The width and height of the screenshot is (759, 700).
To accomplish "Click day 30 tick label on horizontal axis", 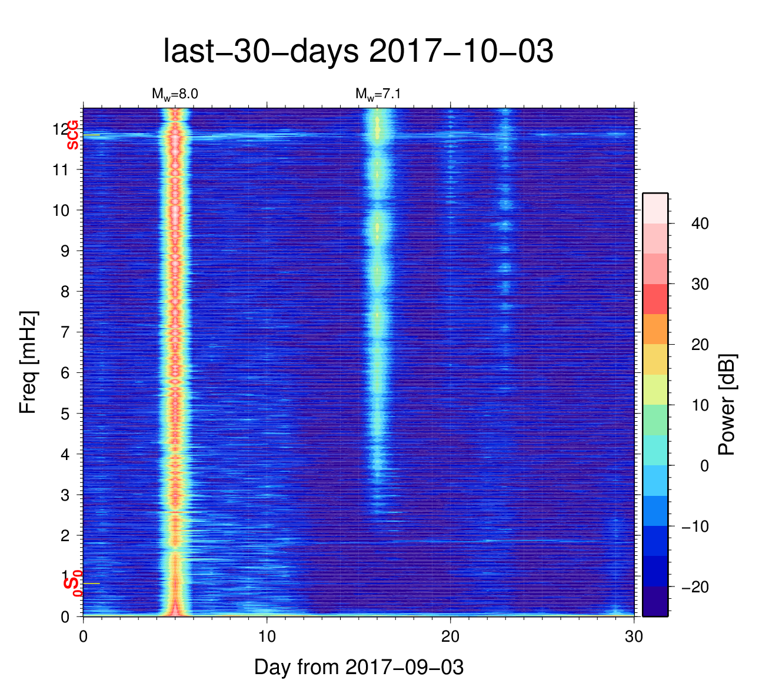I will [x=634, y=636].
